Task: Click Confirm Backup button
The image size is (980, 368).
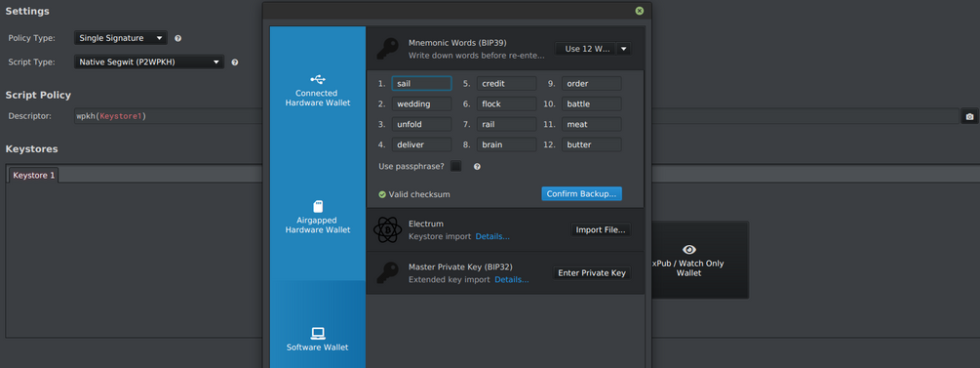Action: (581, 194)
